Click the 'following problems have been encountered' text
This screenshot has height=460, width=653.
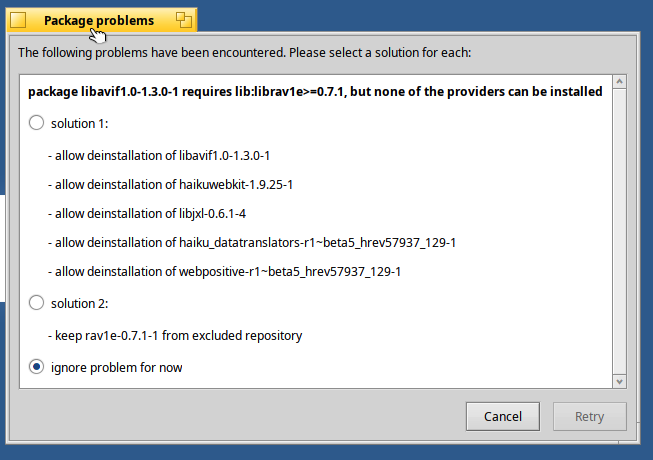(x=244, y=52)
